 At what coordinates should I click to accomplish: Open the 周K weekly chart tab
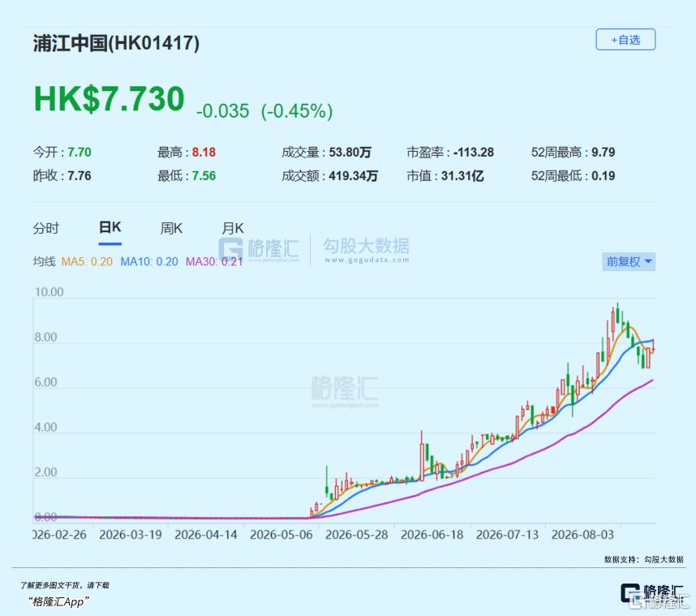point(171,228)
